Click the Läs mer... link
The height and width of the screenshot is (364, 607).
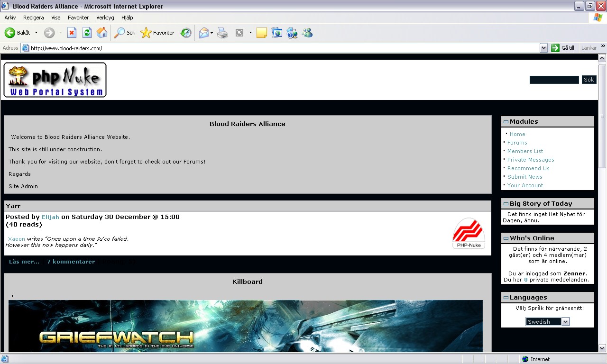click(24, 262)
